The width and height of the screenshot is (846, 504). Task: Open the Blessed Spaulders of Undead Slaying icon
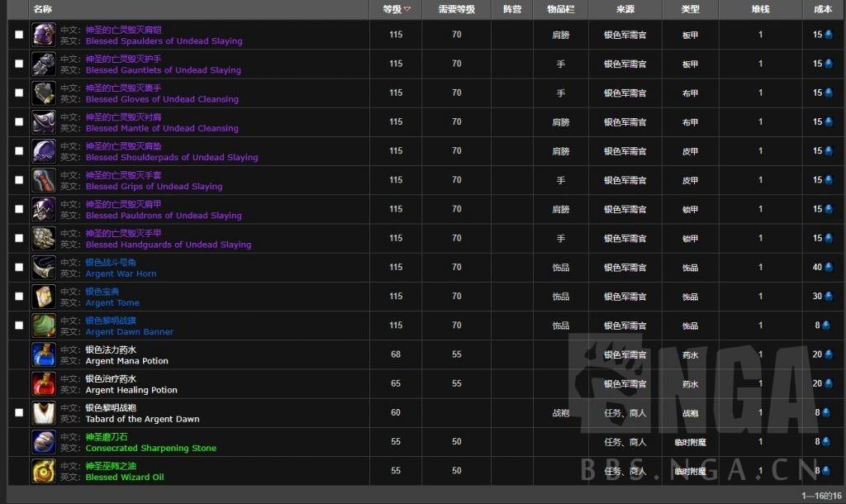pos(44,35)
